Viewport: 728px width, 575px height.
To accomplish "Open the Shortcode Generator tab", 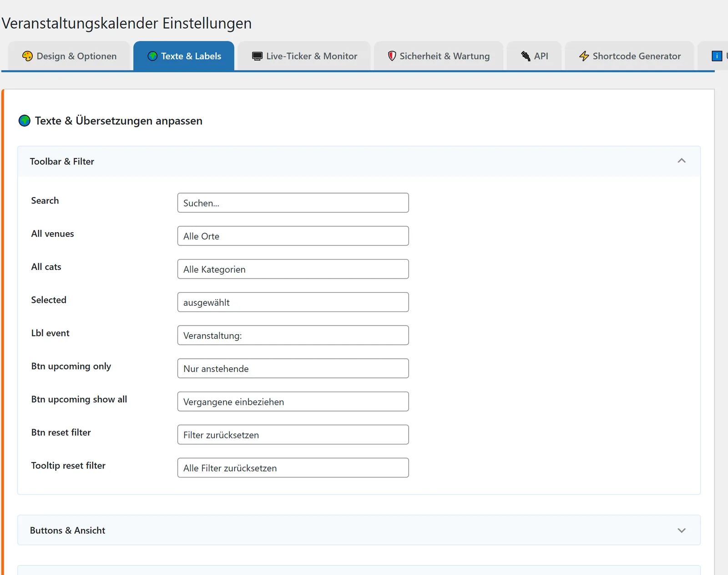I will point(630,56).
